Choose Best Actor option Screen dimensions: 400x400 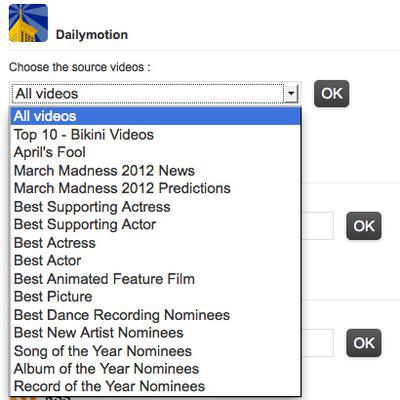pyautogui.click(x=156, y=261)
